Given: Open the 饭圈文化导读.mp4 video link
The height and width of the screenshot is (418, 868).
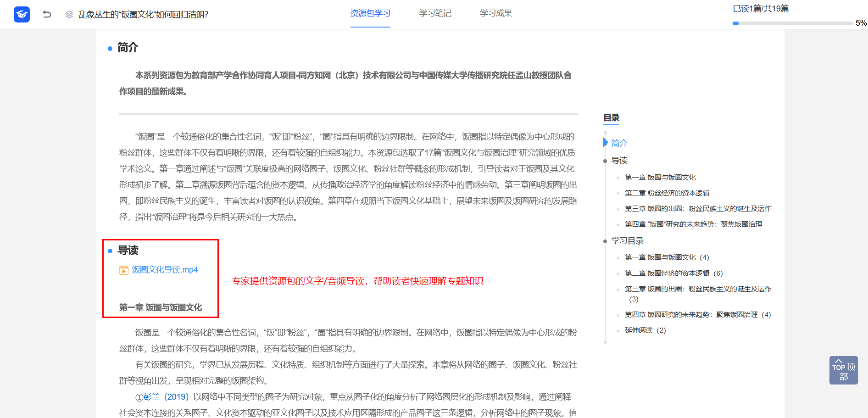Looking at the screenshot, I should coord(165,270).
